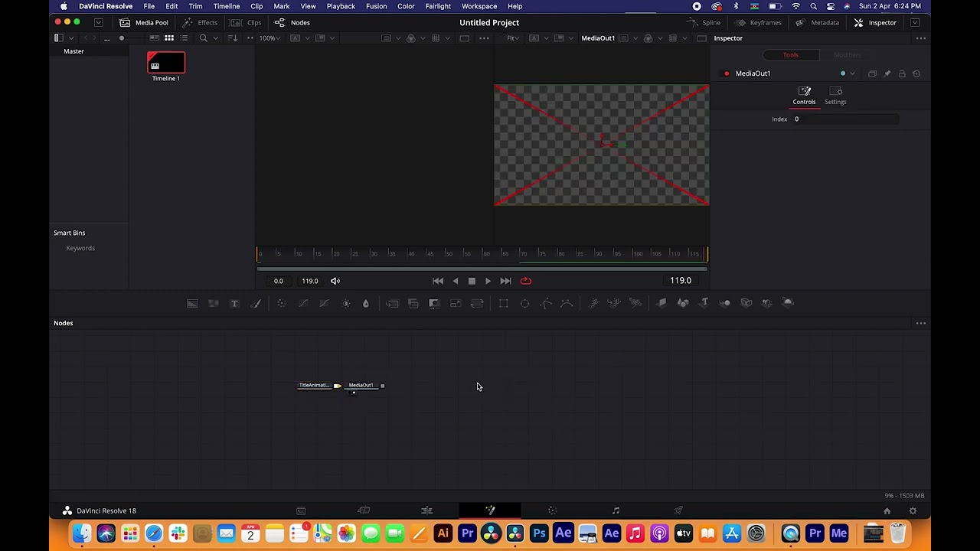Screen dimensions: 980x551
Task: Click the Index value field in the Inspector
Action: 844,119
